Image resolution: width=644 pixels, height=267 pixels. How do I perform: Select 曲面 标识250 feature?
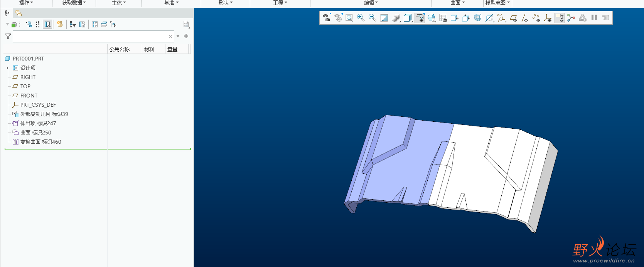tap(35, 133)
